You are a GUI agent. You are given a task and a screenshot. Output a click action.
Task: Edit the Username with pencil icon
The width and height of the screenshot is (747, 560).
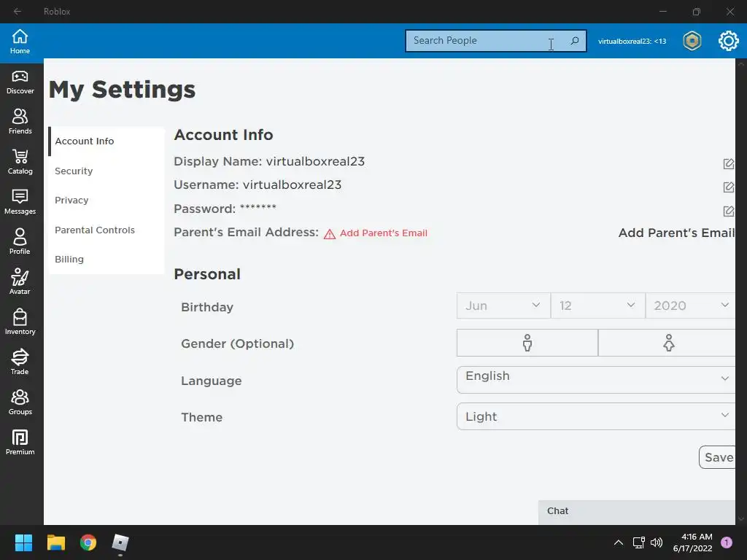point(729,187)
